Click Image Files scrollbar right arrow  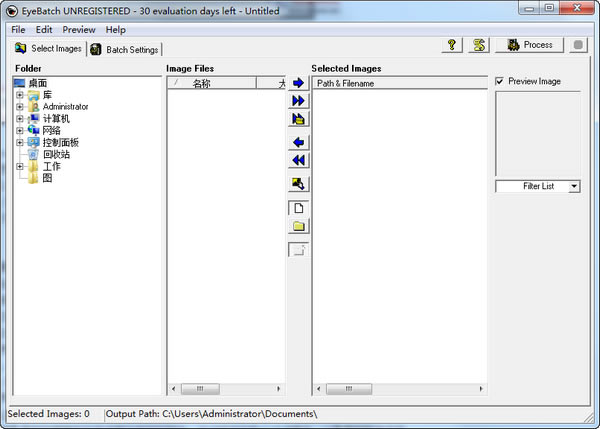click(279, 389)
